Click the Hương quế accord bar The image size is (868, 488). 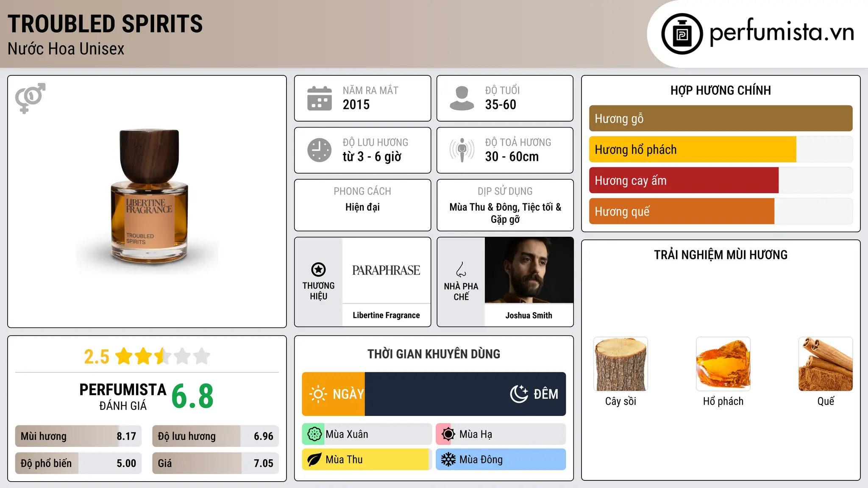coord(721,211)
